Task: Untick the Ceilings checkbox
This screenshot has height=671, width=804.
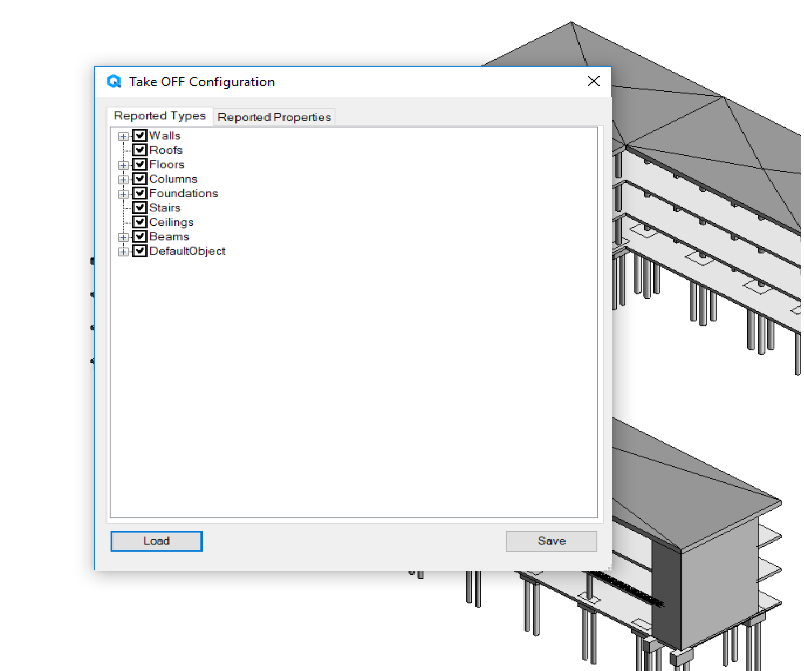Action: point(140,222)
